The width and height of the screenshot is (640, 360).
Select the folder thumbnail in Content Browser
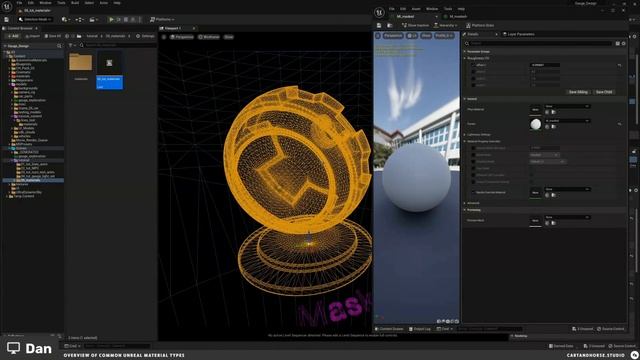point(81,62)
